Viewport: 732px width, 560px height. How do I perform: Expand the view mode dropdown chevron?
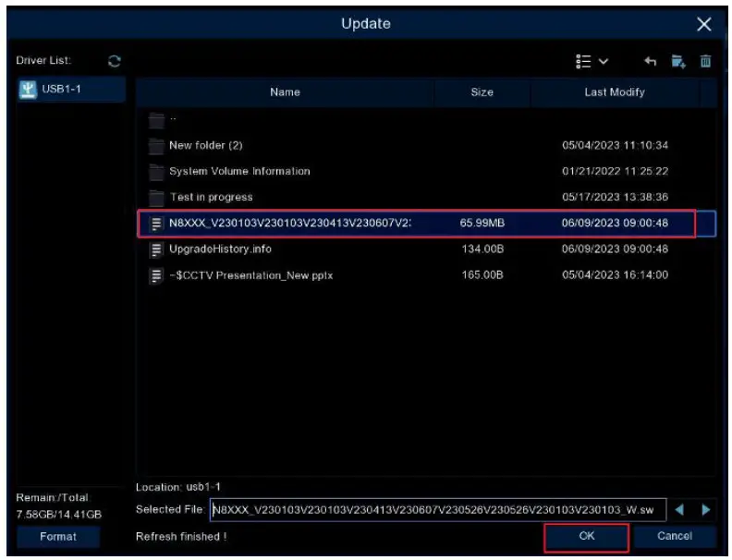tap(604, 62)
